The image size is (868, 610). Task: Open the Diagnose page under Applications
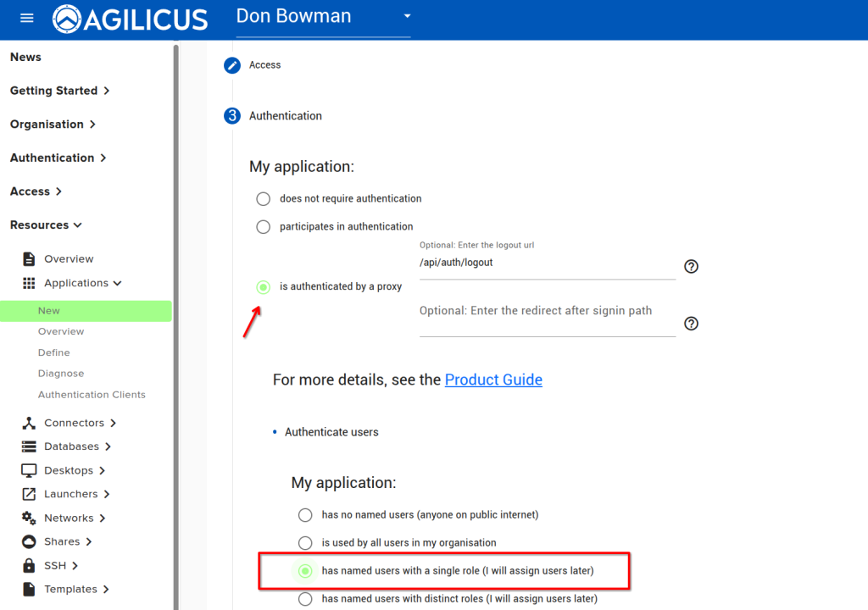pos(61,374)
